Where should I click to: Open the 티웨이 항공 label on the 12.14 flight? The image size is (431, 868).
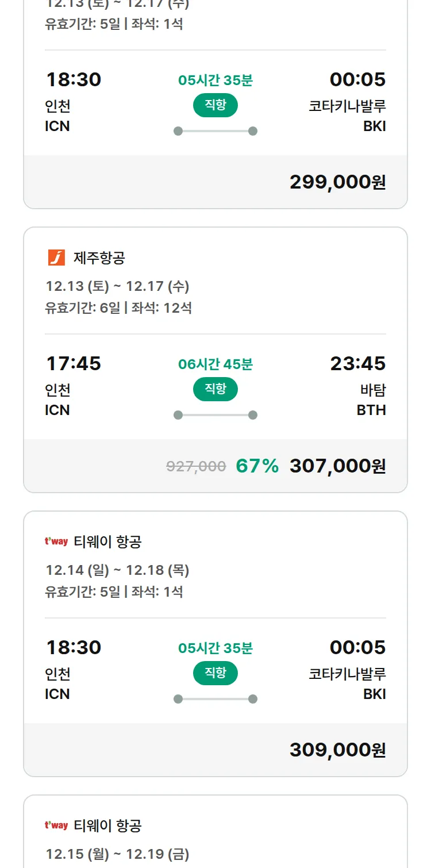[107, 541]
